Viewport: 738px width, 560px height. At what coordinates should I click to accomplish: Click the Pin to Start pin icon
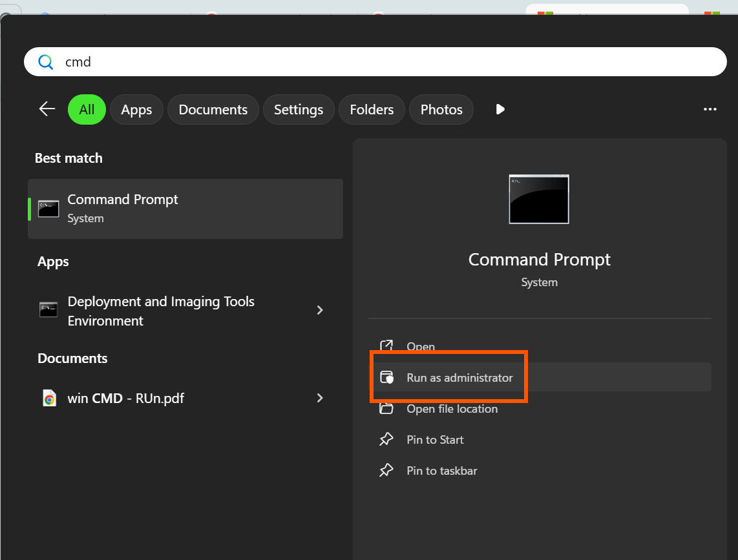click(386, 439)
